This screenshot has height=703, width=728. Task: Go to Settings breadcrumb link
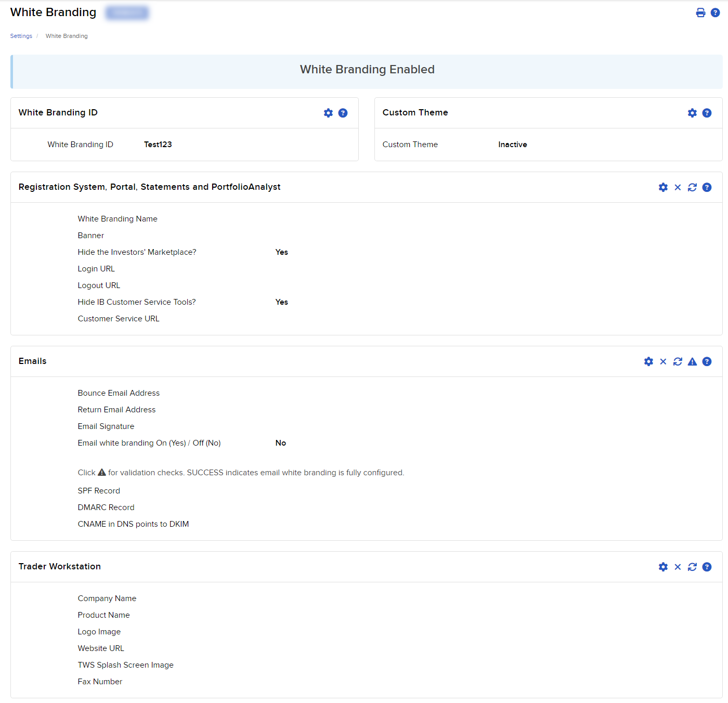tap(21, 36)
